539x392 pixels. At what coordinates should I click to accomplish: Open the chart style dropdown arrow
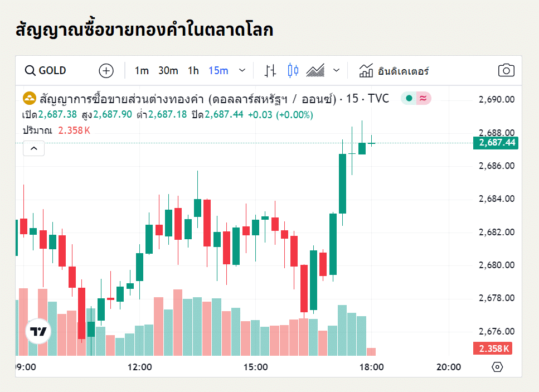click(336, 70)
